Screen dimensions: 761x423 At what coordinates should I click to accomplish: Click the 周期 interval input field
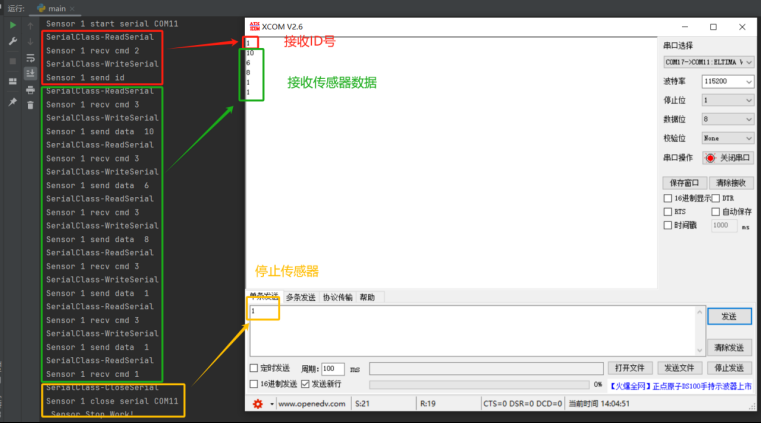332,369
